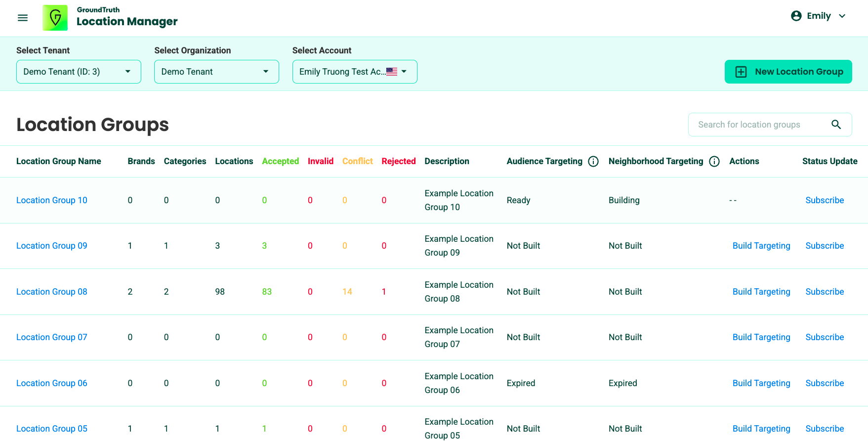Click the search magnifier icon

836,125
